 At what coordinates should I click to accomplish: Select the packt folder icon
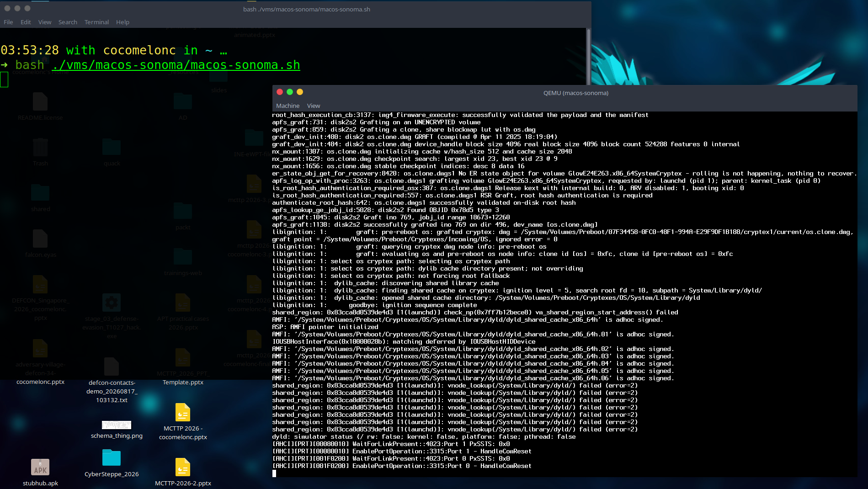(x=183, y=211)
